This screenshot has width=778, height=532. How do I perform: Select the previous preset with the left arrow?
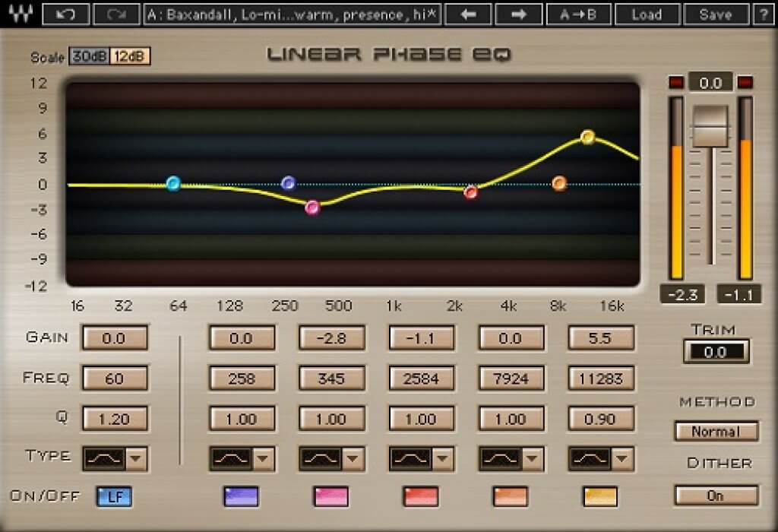[x=468, y=14]
